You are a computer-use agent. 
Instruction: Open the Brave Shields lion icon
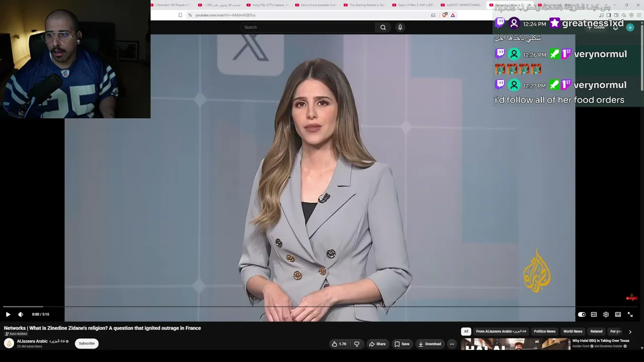444,15
